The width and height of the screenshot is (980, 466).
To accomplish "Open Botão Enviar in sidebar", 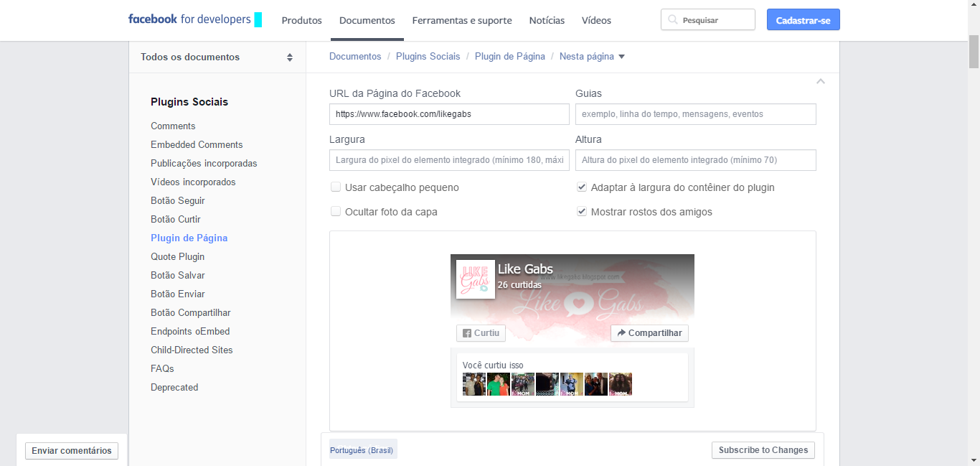I will pyautogui.click(x=178, y=294).
